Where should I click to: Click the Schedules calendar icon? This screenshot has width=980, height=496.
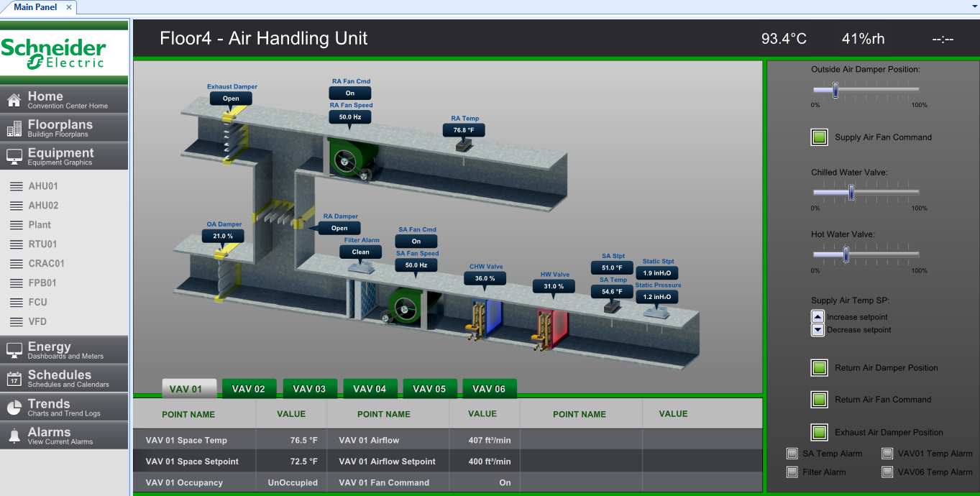tap(14, 379)
